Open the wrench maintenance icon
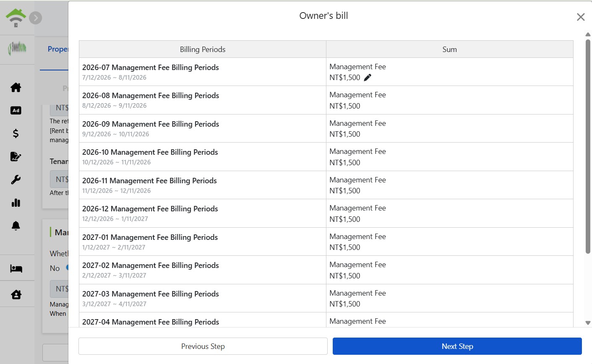This screenshot has width=592, height=364. tap(16, 179)
